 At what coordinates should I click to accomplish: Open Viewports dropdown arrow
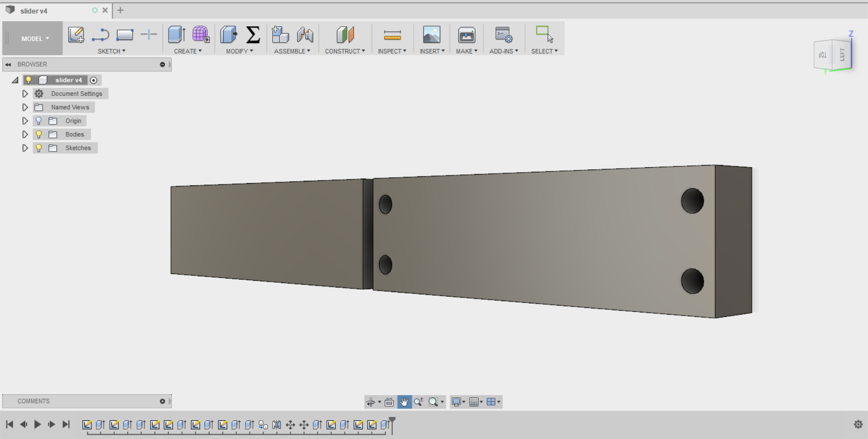[x=499, y=402]
